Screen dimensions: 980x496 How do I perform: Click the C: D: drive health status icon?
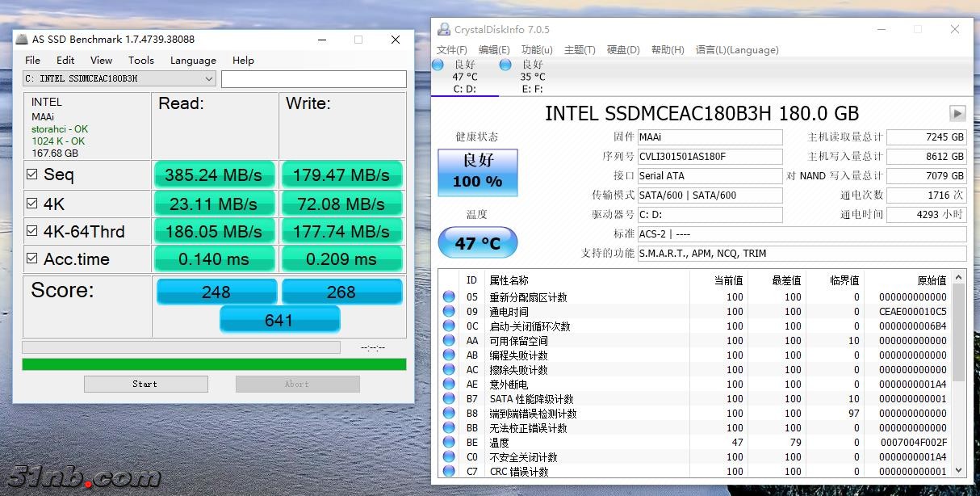[x=438, y=65]
